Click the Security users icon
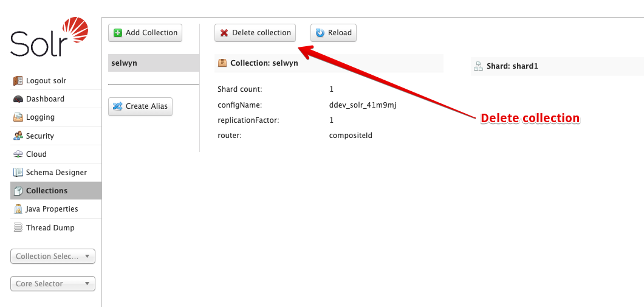Image resolution: width=644 pixels, height=307 pixels. [x=18, y=136]
